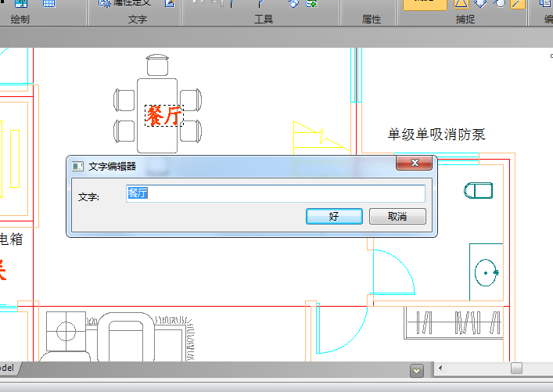Click the horizontal scrollbar left arrow
The image size is (553, 392).
point(440,368)
